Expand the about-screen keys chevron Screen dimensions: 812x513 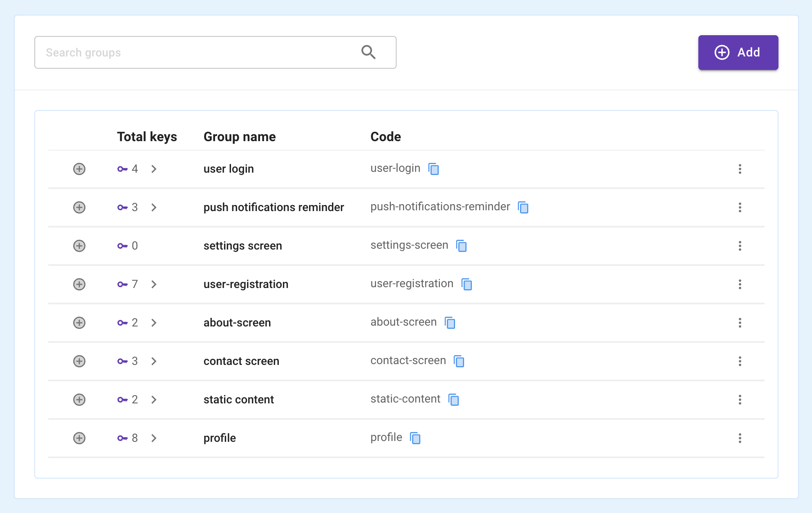(154, 323)
